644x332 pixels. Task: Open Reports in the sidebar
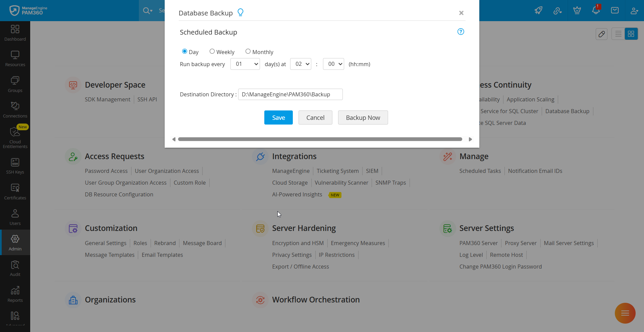(x=15, y=294)
